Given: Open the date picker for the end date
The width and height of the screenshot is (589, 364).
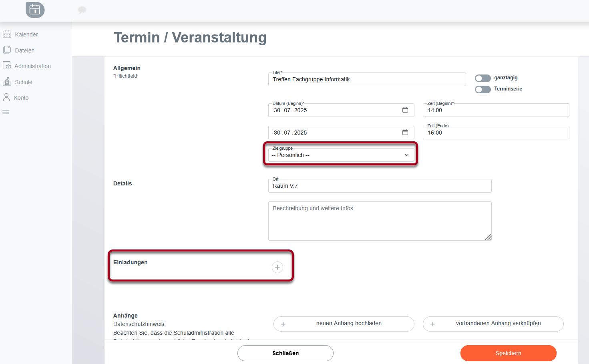Looking at the screenshot, I should point(405,132).
